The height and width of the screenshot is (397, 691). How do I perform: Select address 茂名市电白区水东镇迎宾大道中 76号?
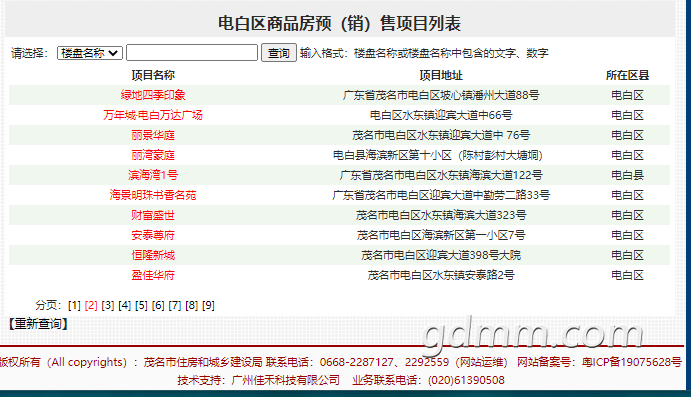click(x=441, y=135)
